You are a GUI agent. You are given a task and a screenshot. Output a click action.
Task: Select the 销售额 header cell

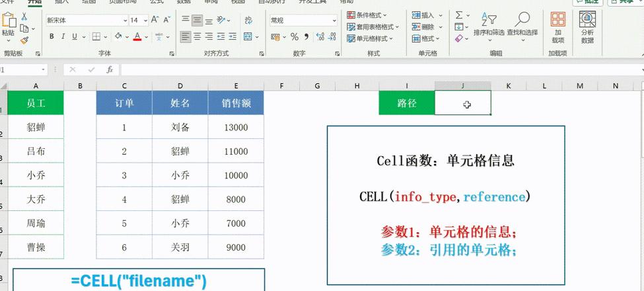[236, 103]
